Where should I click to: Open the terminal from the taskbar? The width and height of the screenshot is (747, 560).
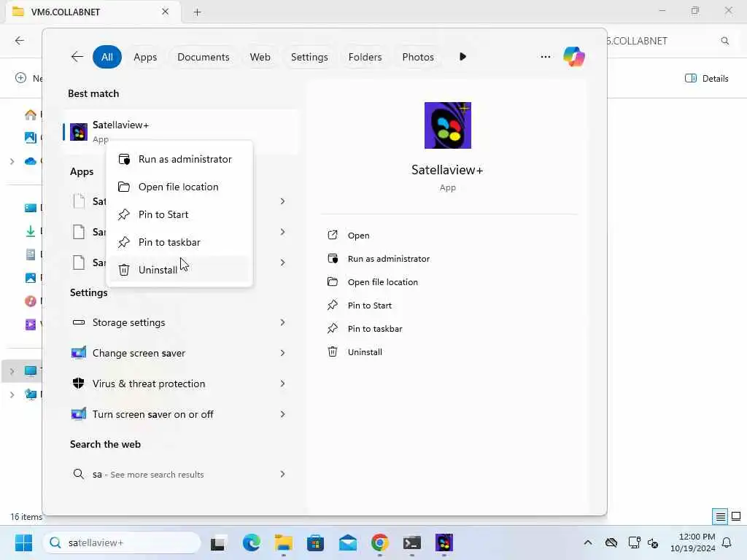pos(412,542)
